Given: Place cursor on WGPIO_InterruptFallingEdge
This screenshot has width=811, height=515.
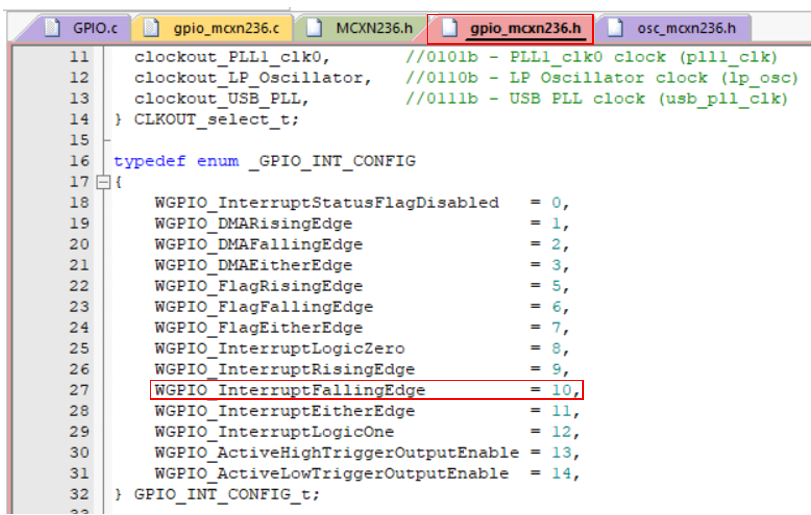Looking at the screenshot, I should click(289, 390).
